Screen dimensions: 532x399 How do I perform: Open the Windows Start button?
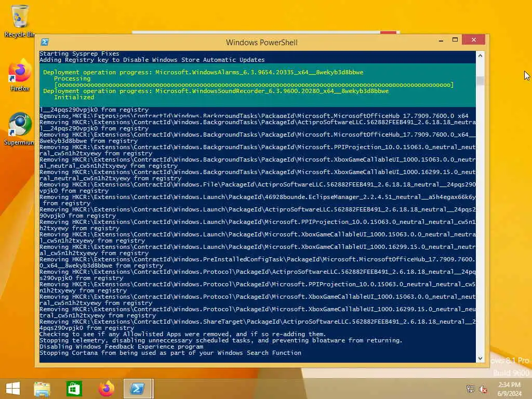point(13,389)
